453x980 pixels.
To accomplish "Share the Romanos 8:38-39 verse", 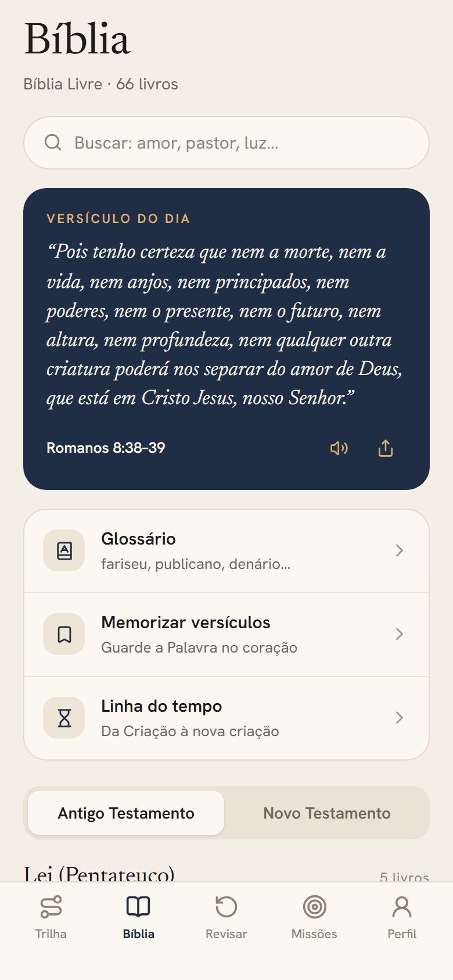I will pos(386,448).
